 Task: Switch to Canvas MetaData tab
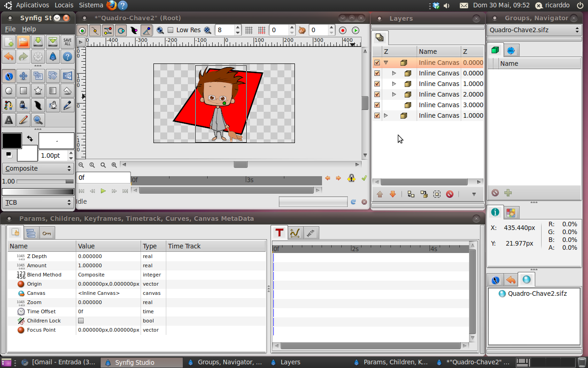(x=310, y=233)
